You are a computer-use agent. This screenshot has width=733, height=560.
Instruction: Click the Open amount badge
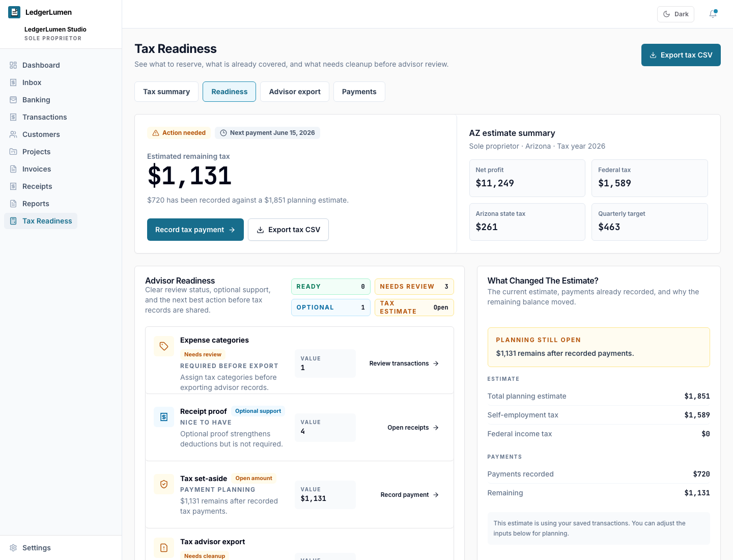coord(253,478)
